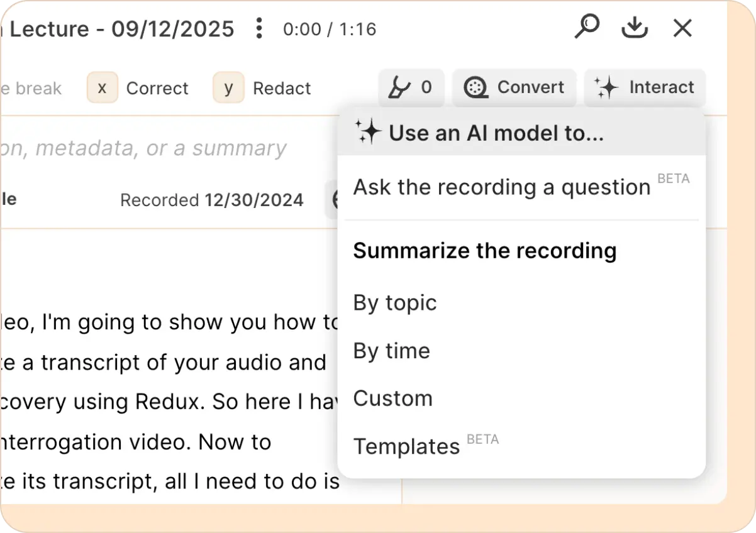Viewport: 756px width, 533px height.
Task: Open the Convert button
Action: [514, 87]
